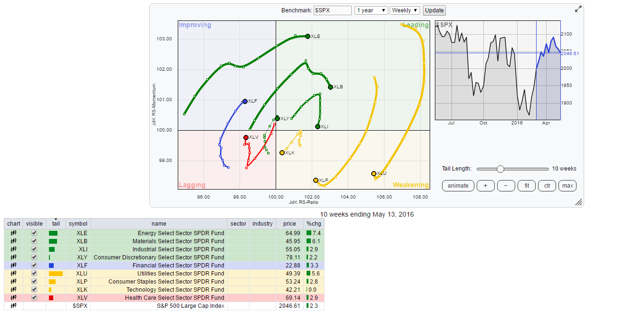Image resolution: width=644 pixels, height=314 pixels.
Task: Click the XLK symbol cell
Action: click(x=78, y=290)
